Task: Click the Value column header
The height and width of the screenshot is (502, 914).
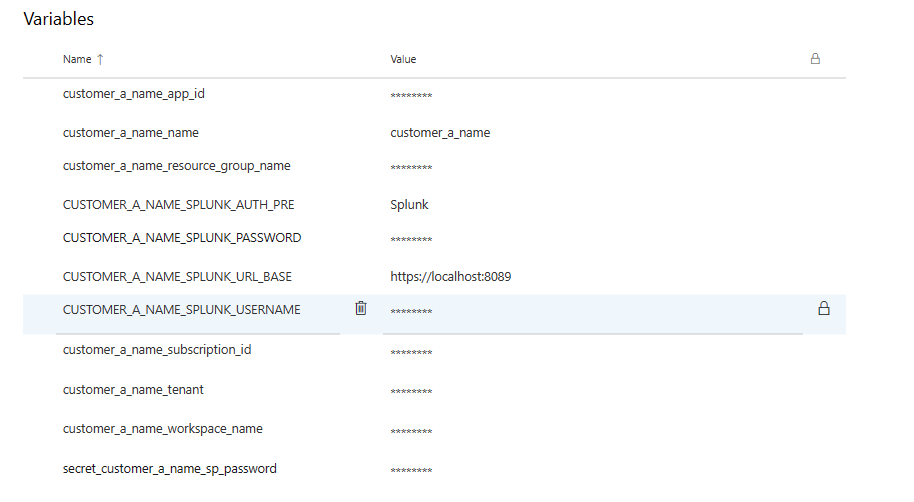Action: click(x=403, y=59)
